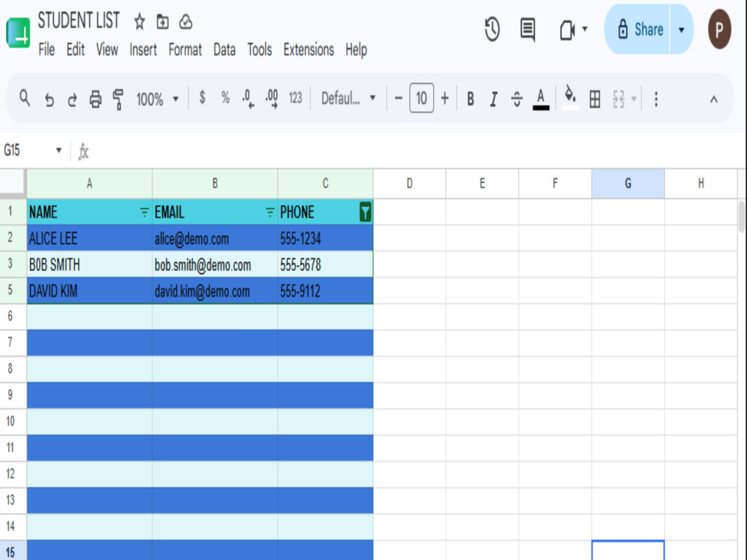
Task: Select column D header
Action: click(409, 184)
